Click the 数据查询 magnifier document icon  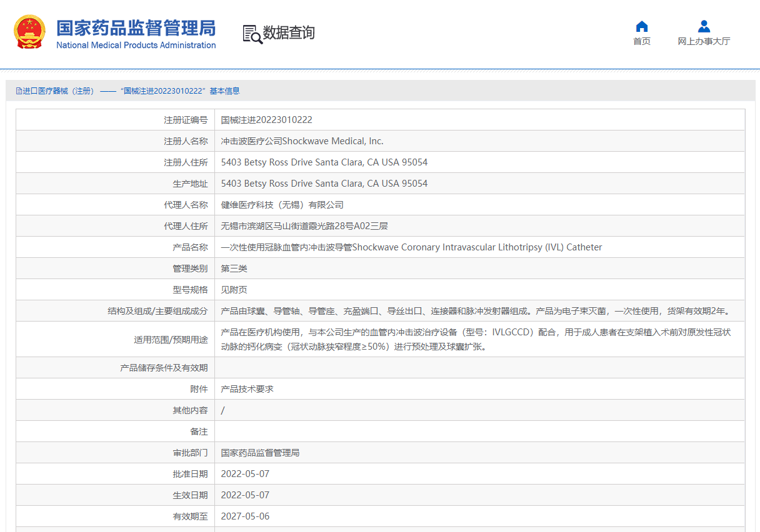point(252,34)
